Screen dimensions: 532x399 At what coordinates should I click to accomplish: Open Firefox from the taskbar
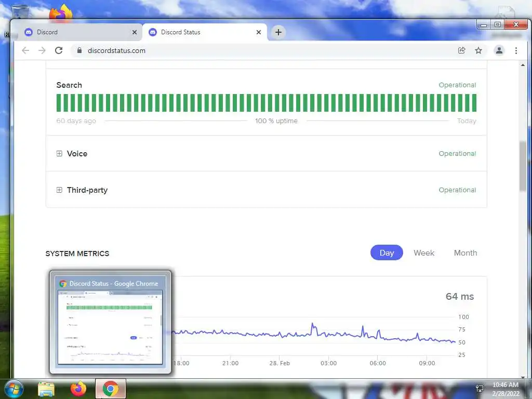pos(78,389)
